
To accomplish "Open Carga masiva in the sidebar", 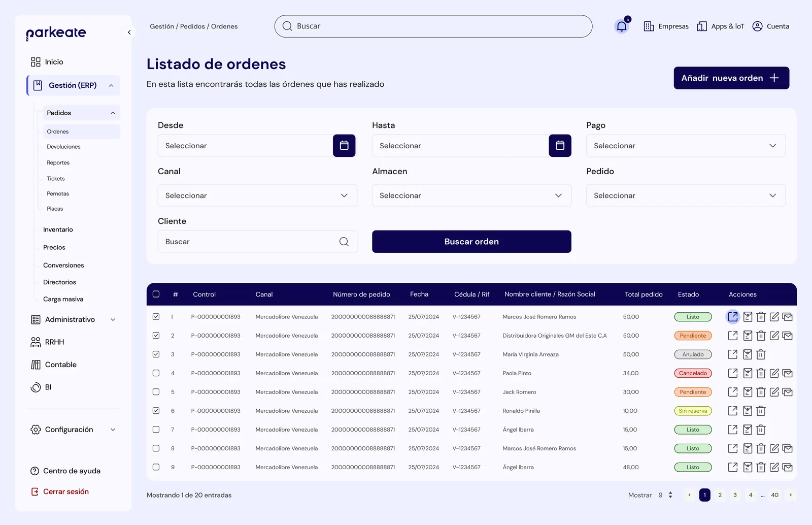I will coord(63,299).
